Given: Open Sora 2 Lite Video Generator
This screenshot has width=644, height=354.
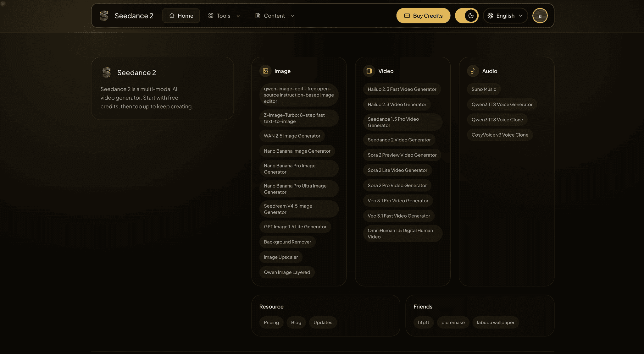Looking at the screenshot, I should 397,170.
